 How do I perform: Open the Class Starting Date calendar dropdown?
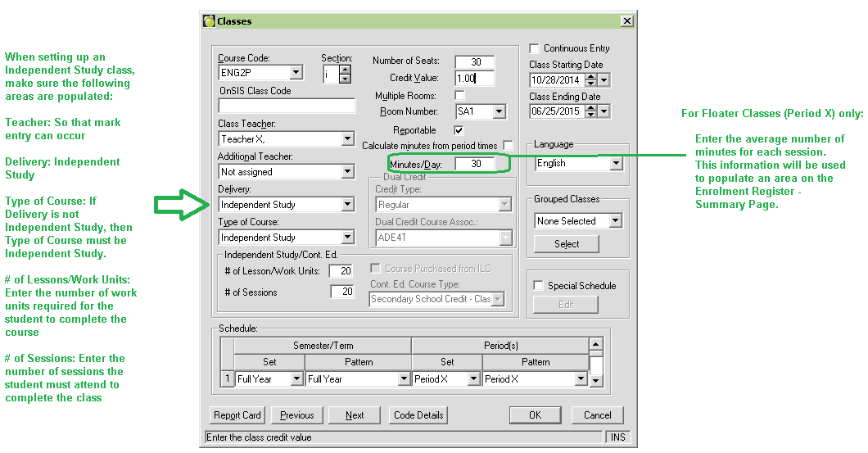pos(604,80)
